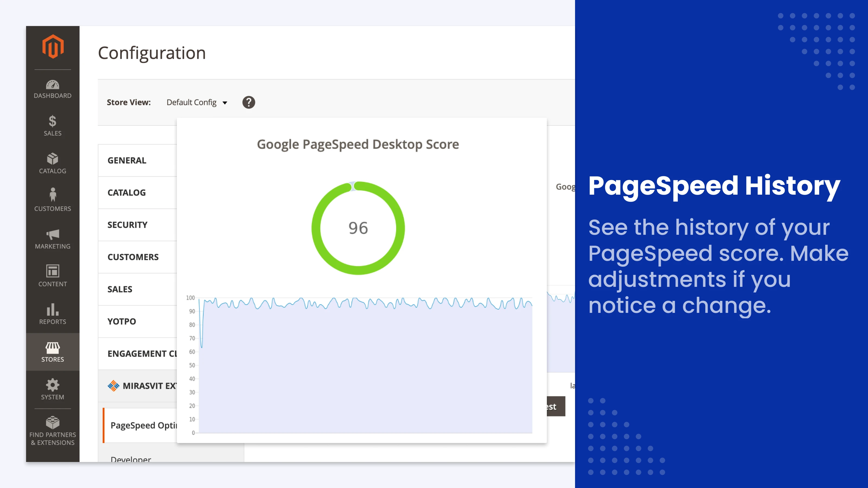
Task: Click the green PageSpeed score ring
Action: (358, 228)
